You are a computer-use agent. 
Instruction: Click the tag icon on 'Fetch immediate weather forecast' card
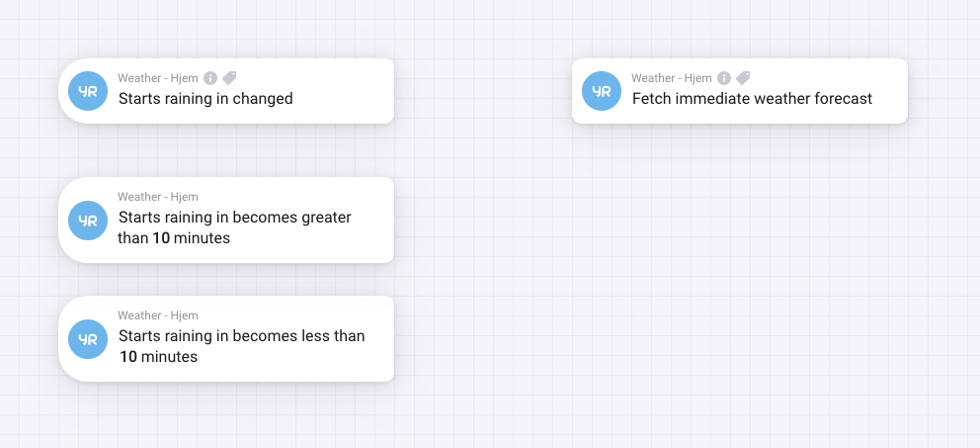coord(743,78)
